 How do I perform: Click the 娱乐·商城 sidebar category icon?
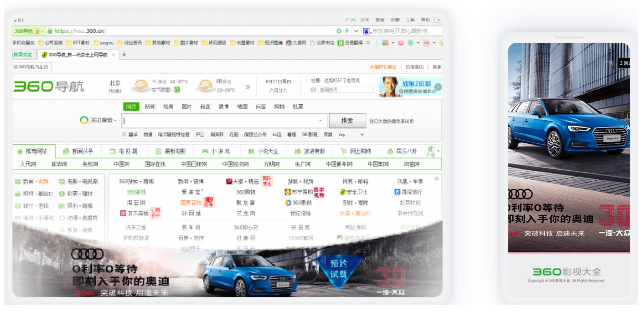[62, 206]
